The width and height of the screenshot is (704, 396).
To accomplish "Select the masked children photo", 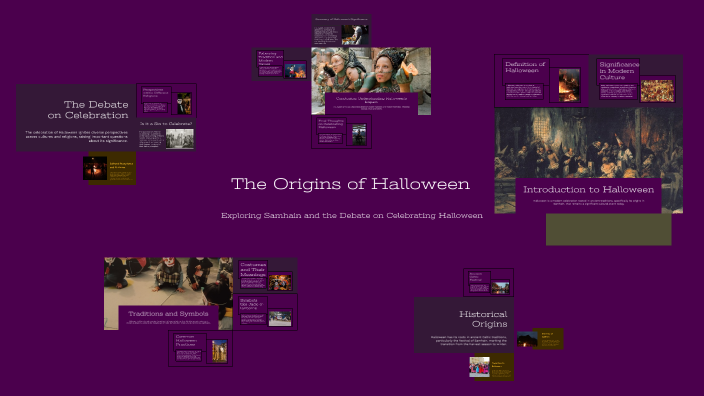I will click(x=168, y=282).
